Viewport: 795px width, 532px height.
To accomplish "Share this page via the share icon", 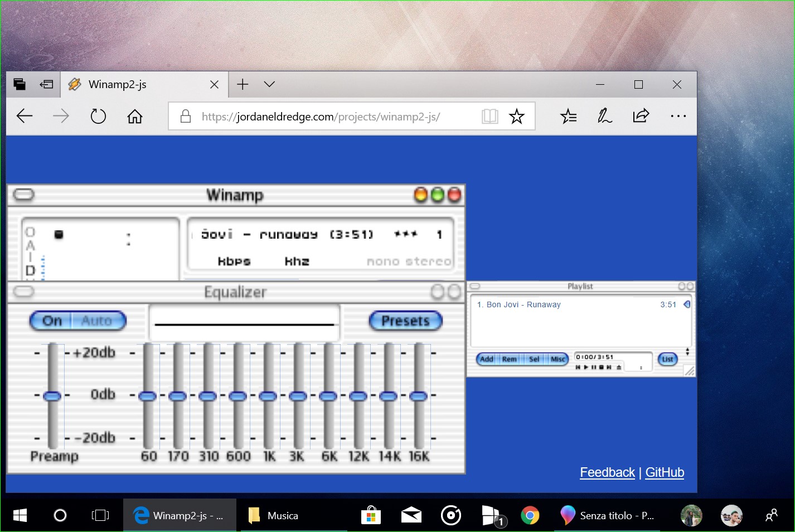I will point(641,116).
